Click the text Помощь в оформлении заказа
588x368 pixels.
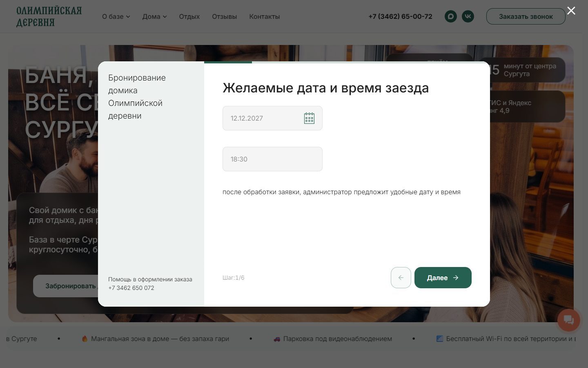click(150, 279)
